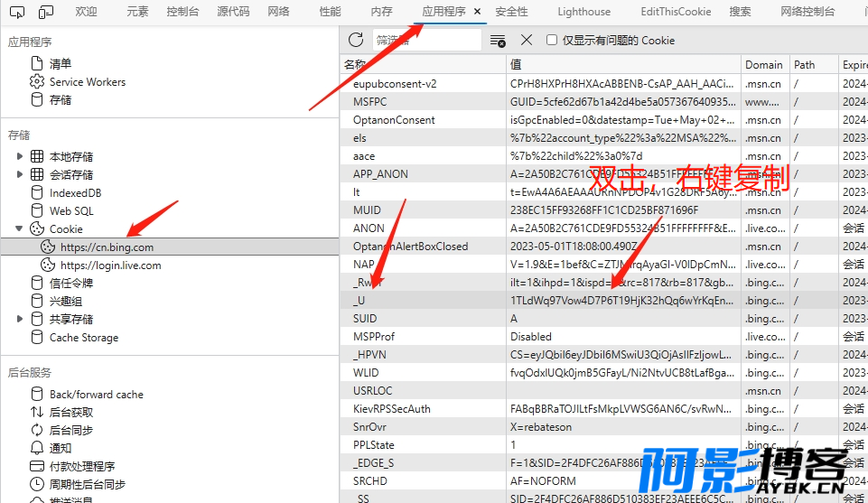Viewport: 868px width, 503px height.
Task: Close the 应用程序 tab
Action: click(477, 12)
